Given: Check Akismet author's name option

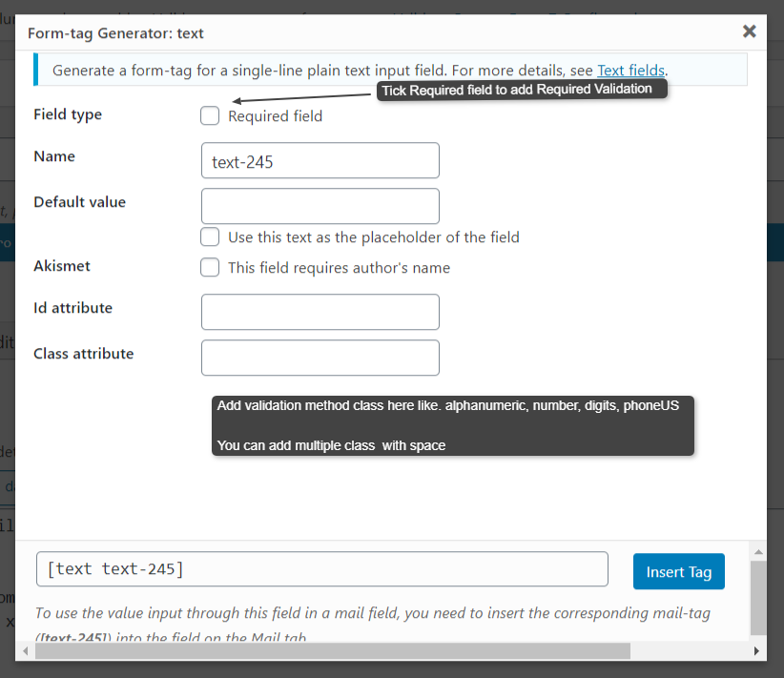Looking at the screenshot, I should pyautogui.click(x=210, y=268).
